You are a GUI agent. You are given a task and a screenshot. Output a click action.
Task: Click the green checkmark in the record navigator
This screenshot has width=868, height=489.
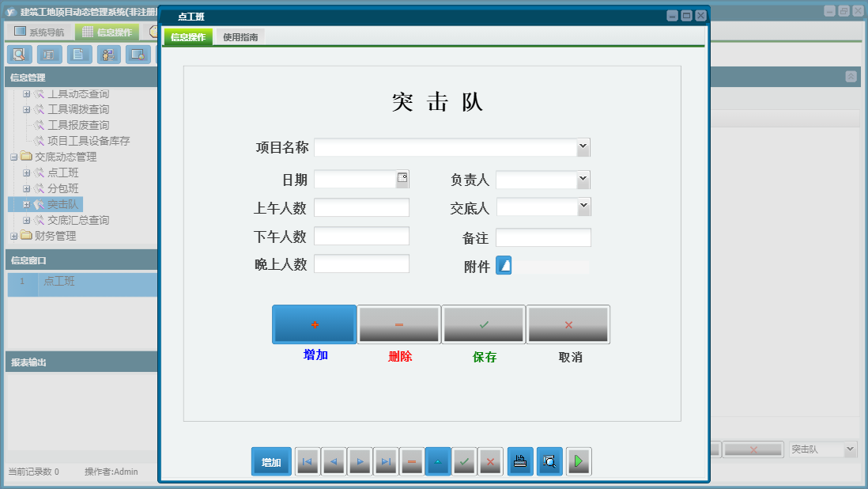point(465,461)
